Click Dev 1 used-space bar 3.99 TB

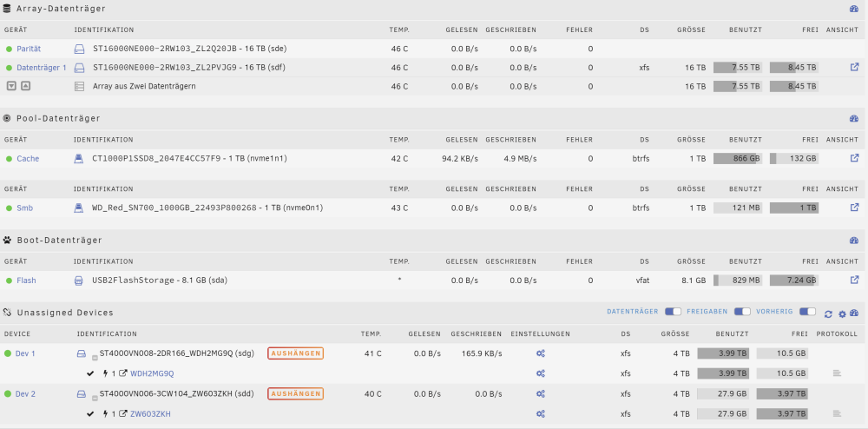723,353
